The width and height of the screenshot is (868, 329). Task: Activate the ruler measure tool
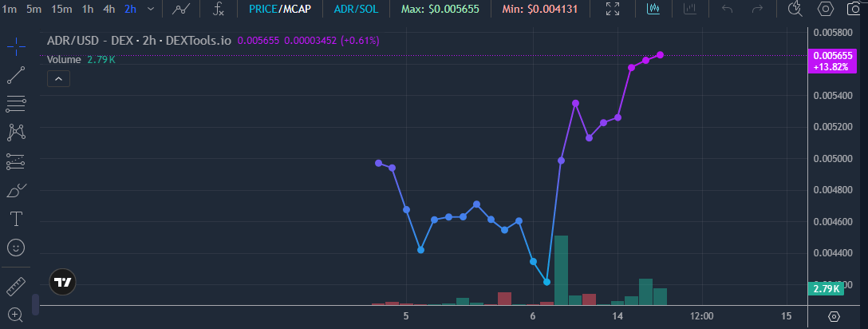pyautogui.click(x=16, y=287)
